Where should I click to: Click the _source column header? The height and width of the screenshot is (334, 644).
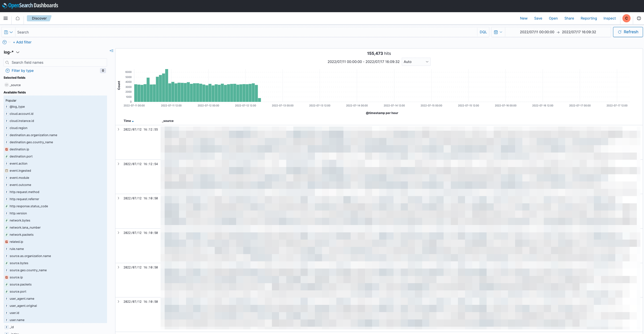point(168,121)
